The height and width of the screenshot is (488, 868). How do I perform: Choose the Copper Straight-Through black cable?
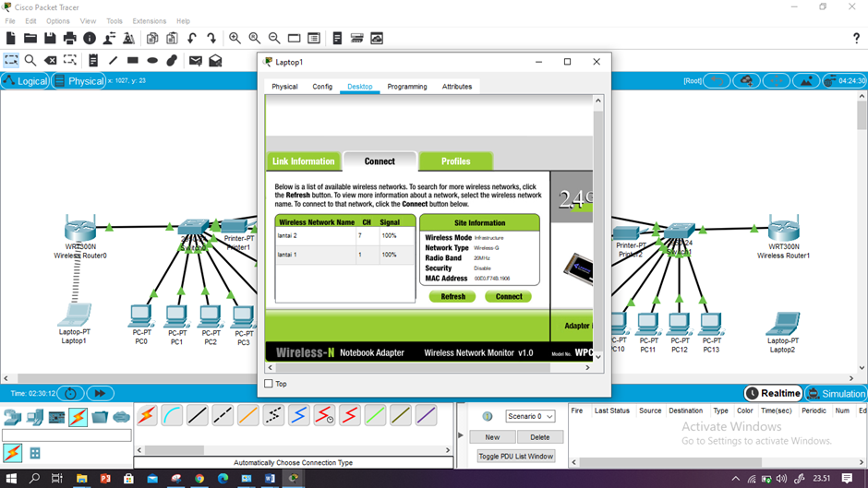197,415
